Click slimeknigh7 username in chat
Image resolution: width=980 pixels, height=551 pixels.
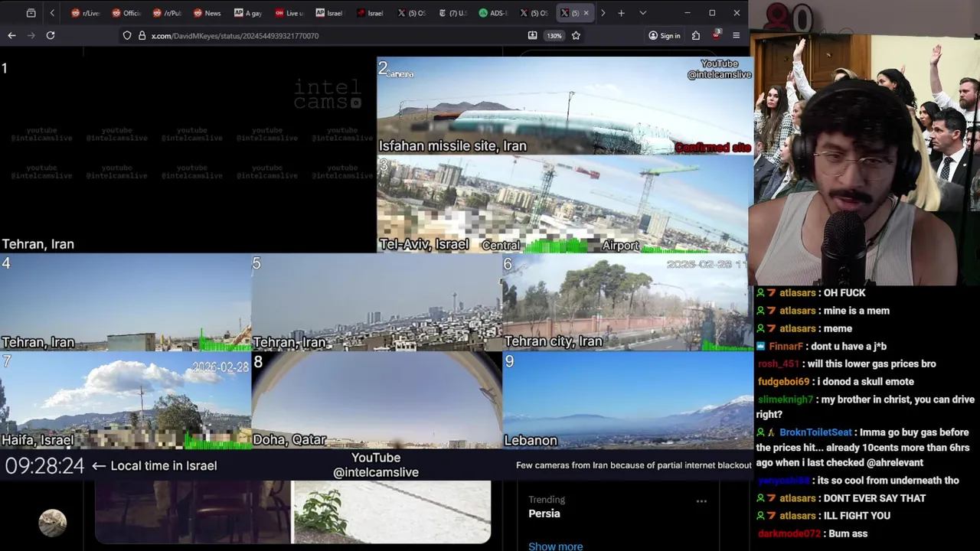coord(786,399)
